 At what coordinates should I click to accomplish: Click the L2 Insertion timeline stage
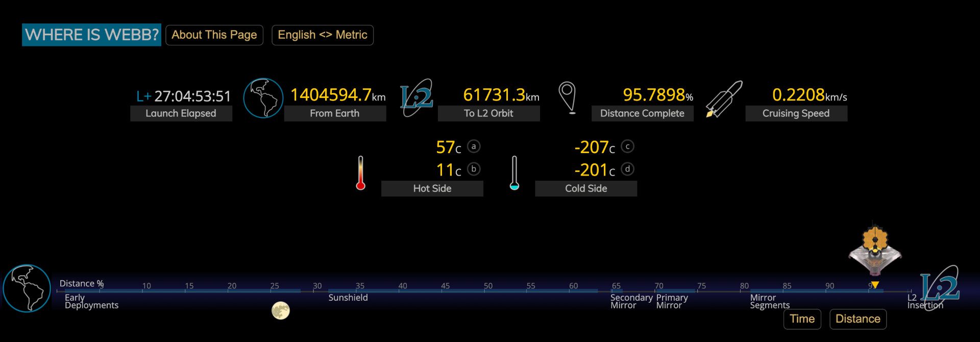(925, 301)
